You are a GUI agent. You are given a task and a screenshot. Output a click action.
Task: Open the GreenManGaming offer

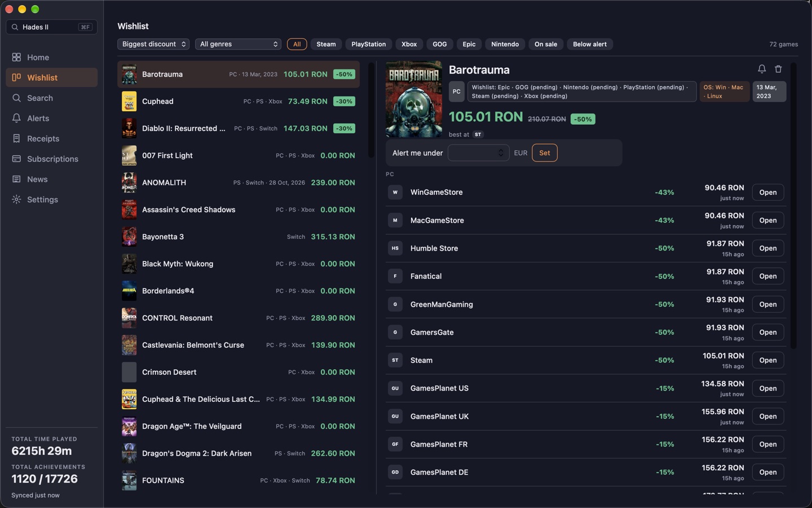pos(768,304)
